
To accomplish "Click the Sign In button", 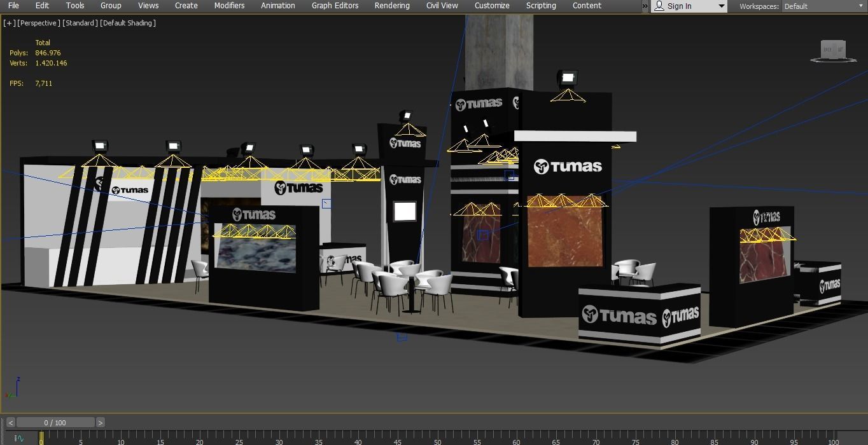I will 679,6.
